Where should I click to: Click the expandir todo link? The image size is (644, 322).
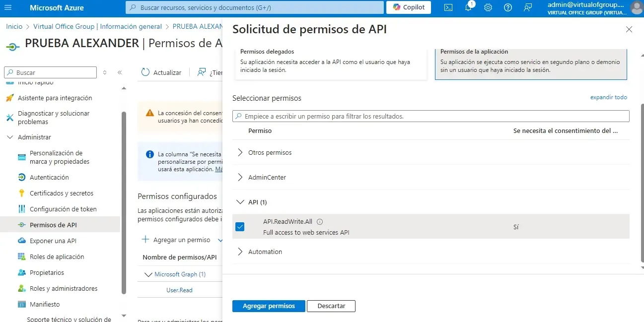(608, 97)
